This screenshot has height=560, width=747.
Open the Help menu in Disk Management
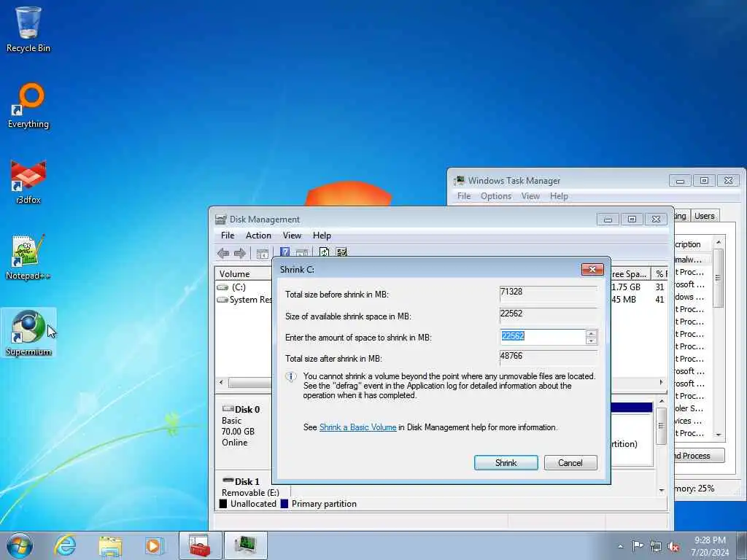click(x=322, y=236)
